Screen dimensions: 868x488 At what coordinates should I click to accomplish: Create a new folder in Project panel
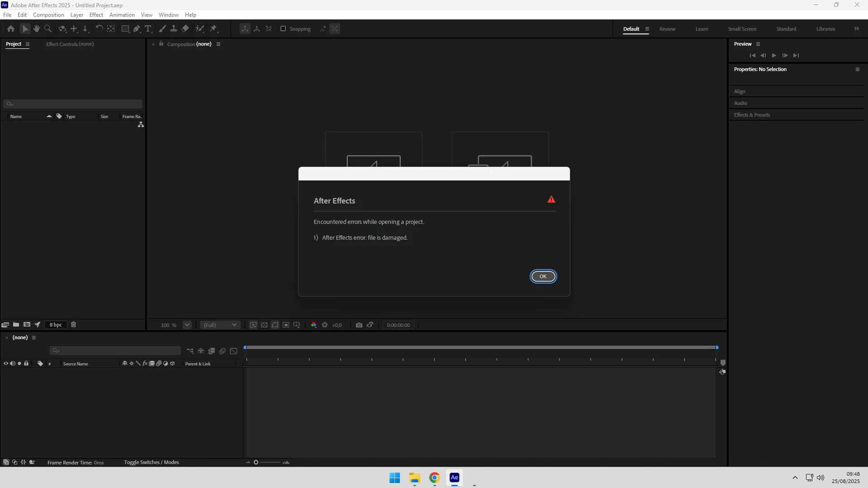point(16,325)
